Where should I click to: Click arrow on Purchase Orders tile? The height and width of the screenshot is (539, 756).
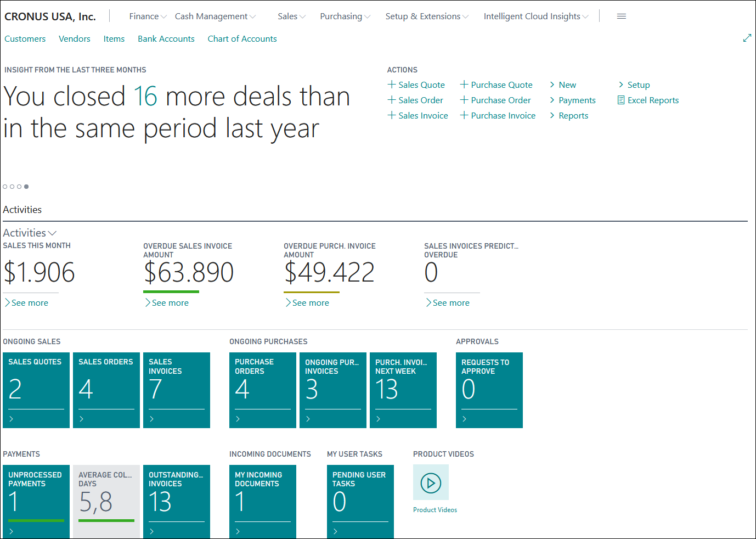(x=238, y=419)
